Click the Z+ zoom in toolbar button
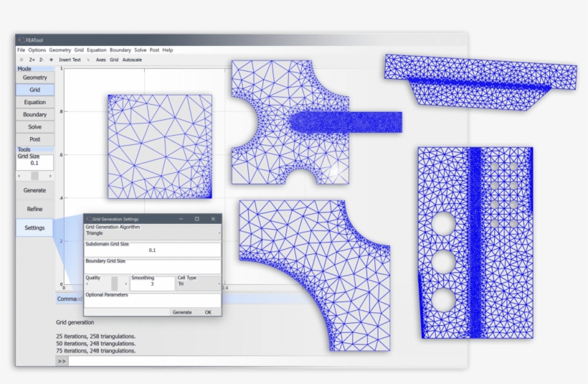 (32, 60)
